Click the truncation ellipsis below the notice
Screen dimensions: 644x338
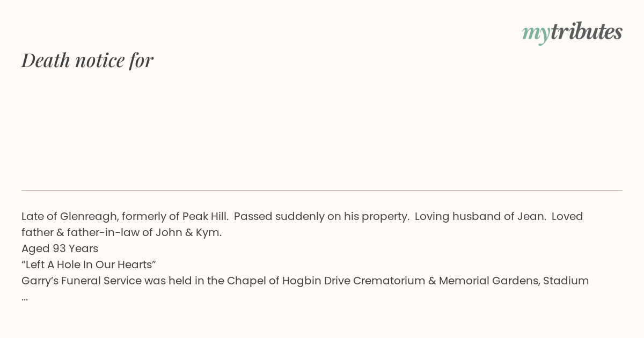tap(25, 297)
